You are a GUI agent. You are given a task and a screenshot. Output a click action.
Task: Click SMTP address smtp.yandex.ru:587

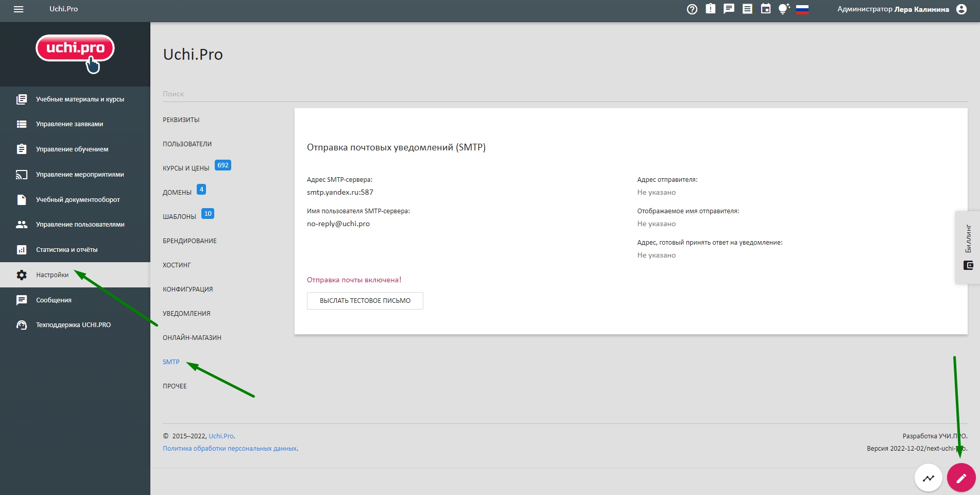(340, 192)
